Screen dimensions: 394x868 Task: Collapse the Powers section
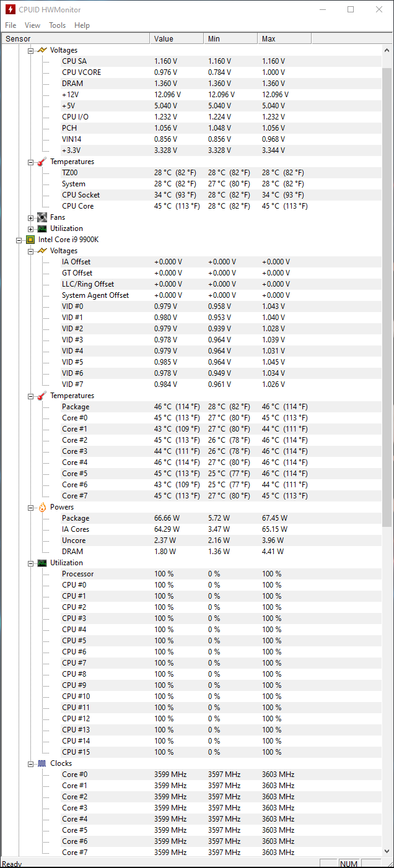(x=30, y=507)
